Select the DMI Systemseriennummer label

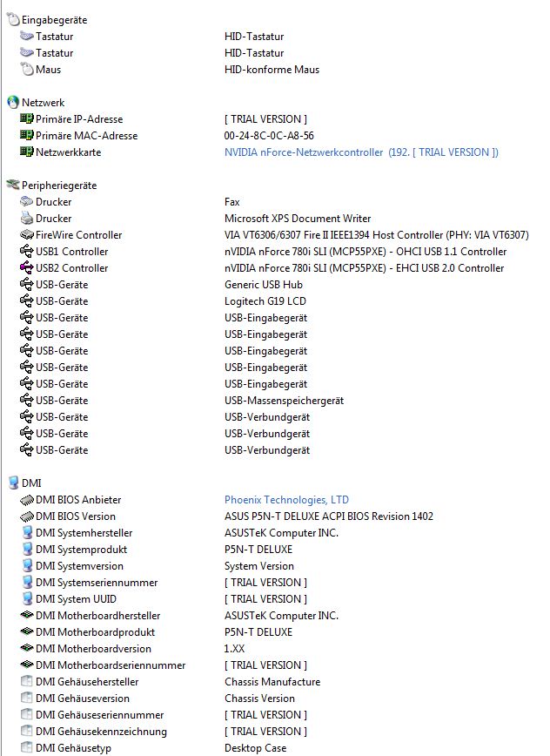point(97,583)
